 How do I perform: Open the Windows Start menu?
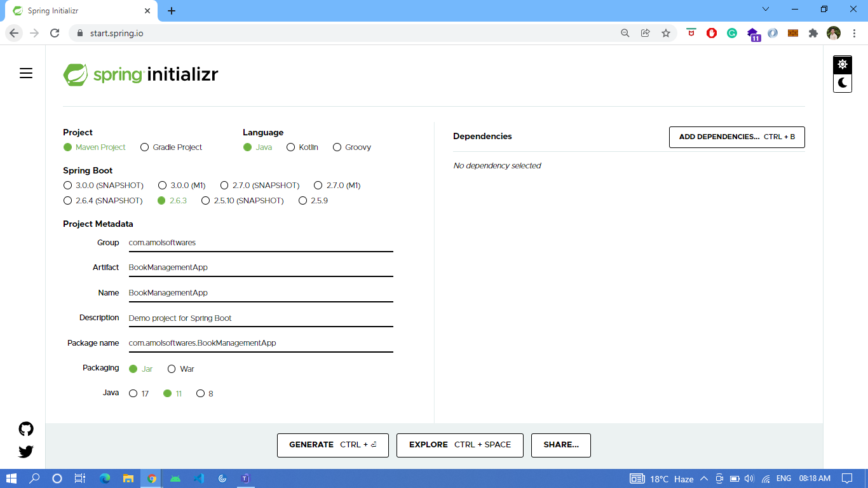(x=11, y=478)
